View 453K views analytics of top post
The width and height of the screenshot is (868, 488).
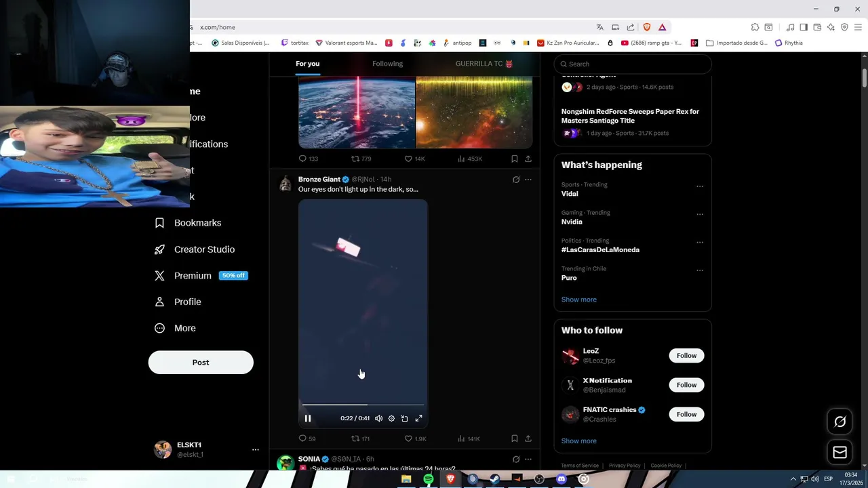coord(470,159)
